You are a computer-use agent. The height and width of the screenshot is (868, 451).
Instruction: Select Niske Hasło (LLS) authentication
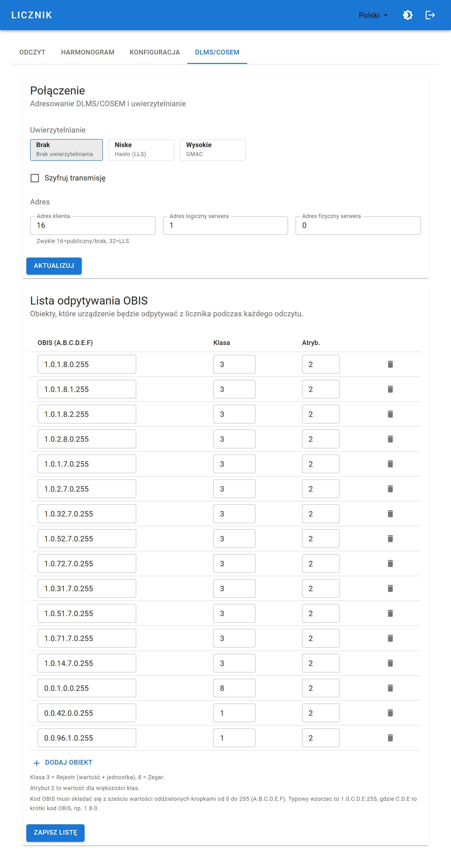pyautogui.click(x=141, y=150)
